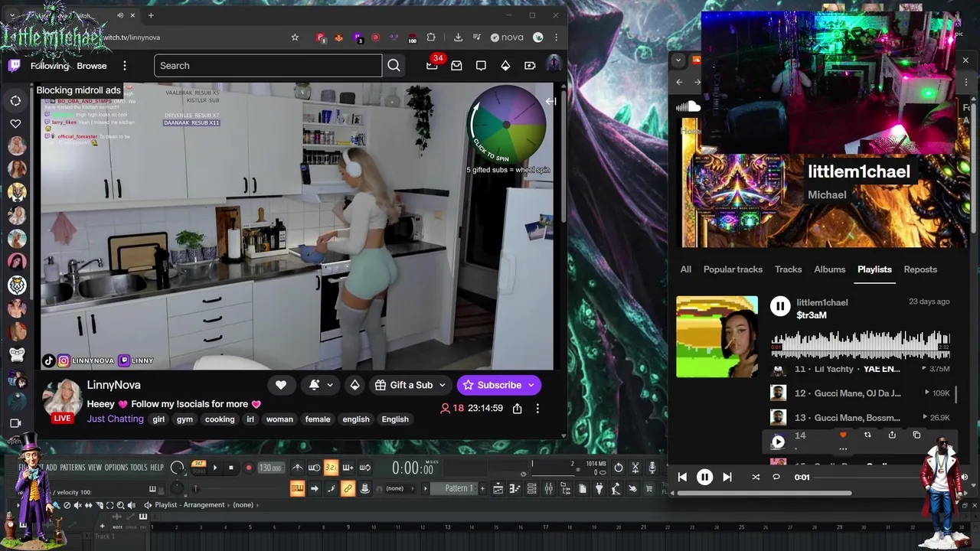
Task: Open FL Studio PATTERNS menu
Action: coord(73,468)
